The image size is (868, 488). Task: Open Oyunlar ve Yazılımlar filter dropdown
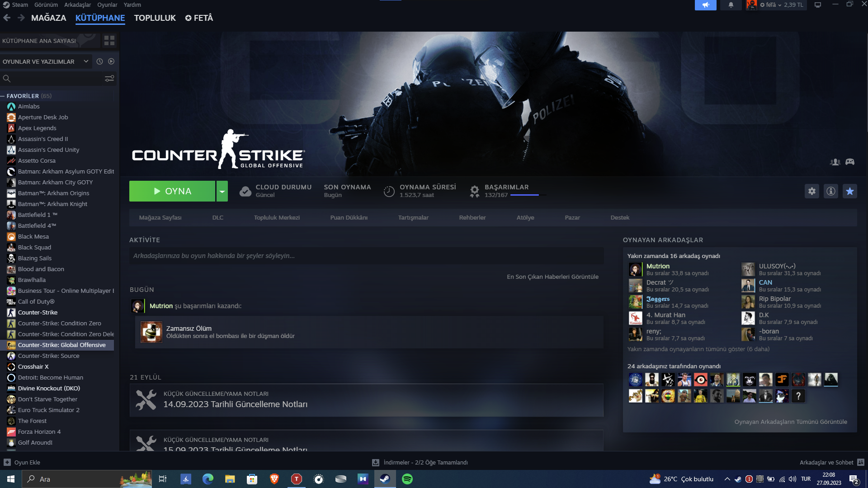(x=46, y=61)
